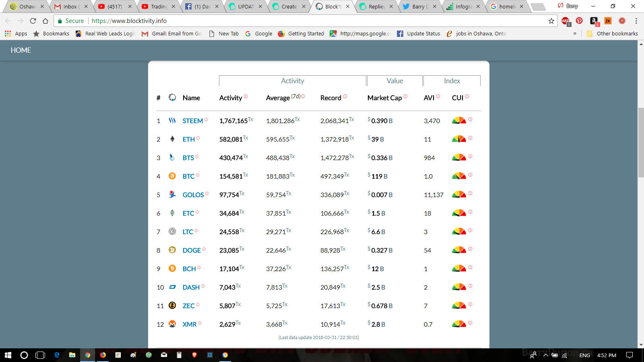
Task: Click the info icon next to Activity header
Action: [x=246, y=97]
